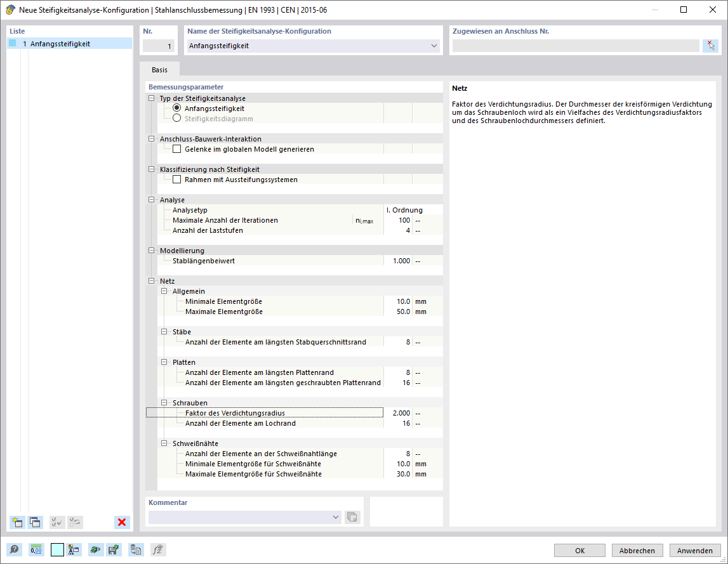This screenshot has height=564, width=728.
Task: Delete the selected configuration with the red X
Action: (122, 522)
